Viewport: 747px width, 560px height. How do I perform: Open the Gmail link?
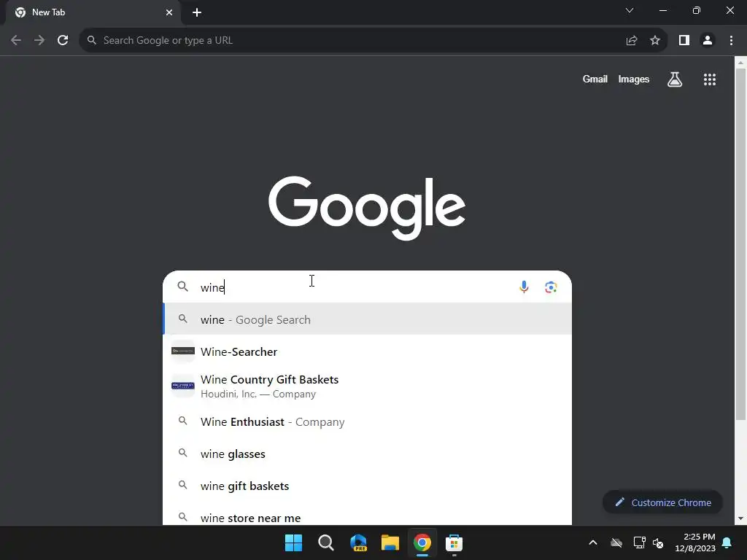click(595, 79)
